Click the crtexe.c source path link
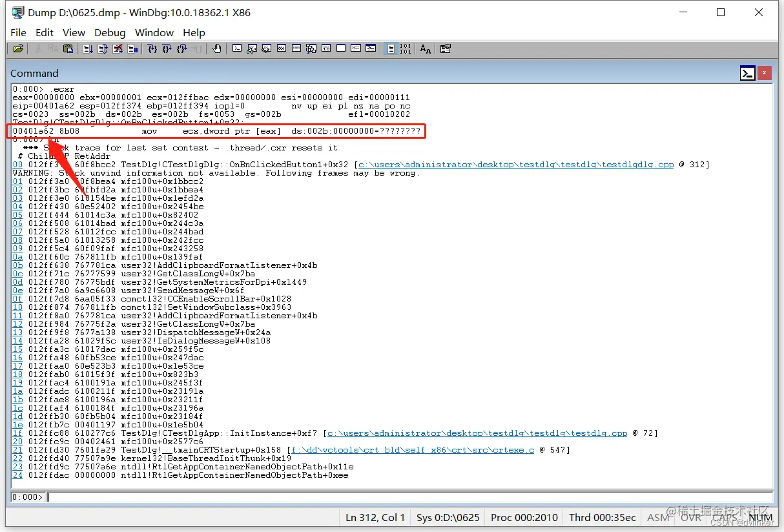 [413, 450]
